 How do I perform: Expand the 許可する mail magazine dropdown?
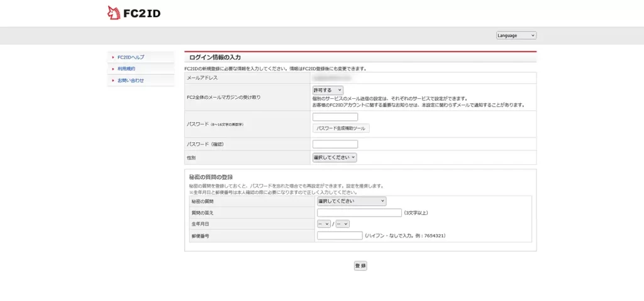click(x=328, y=91)
